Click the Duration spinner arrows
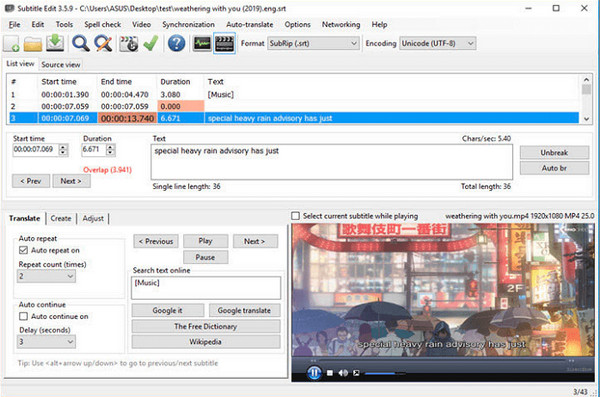This screenshot has height=397, width=600. tap(110, 150)
